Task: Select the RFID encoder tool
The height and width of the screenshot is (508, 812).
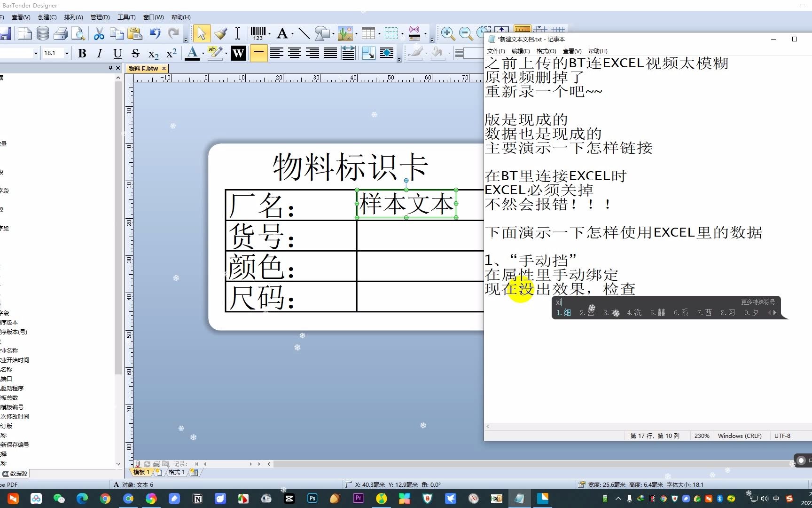Action: [x=414, y=33]
